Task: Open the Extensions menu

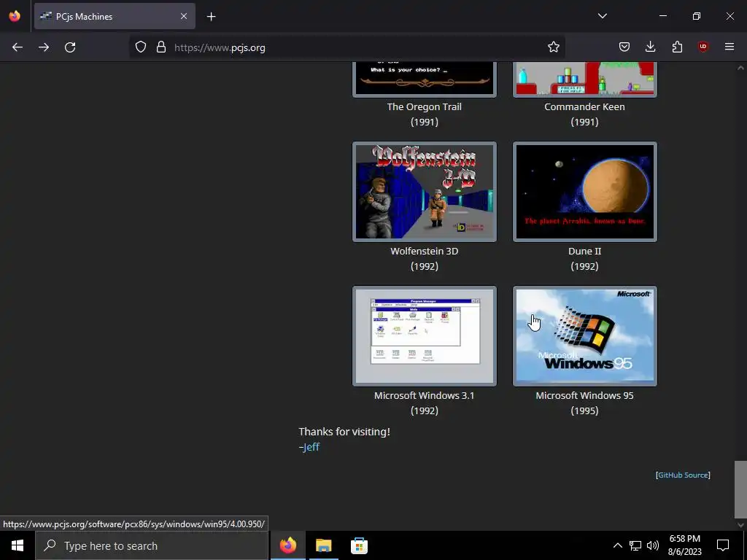Action: click(677, 47)
